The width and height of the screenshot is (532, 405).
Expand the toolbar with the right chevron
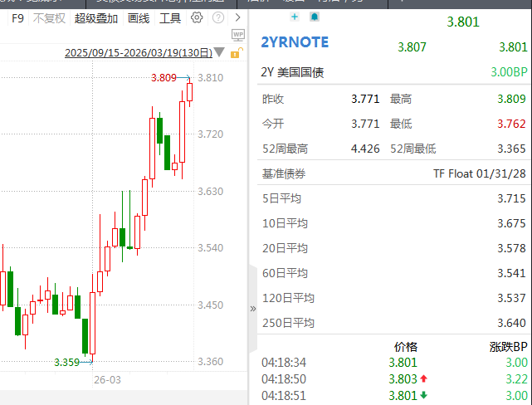(x=238, y=17)
